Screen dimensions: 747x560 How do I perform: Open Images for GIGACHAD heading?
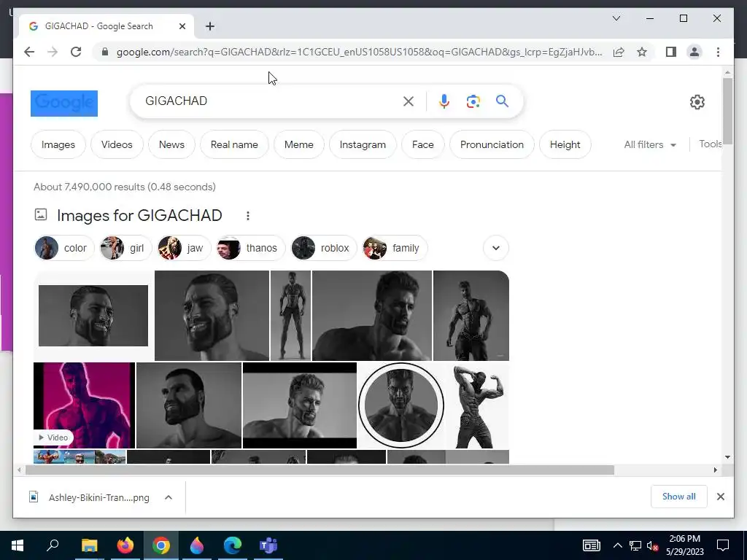(139, 215)
